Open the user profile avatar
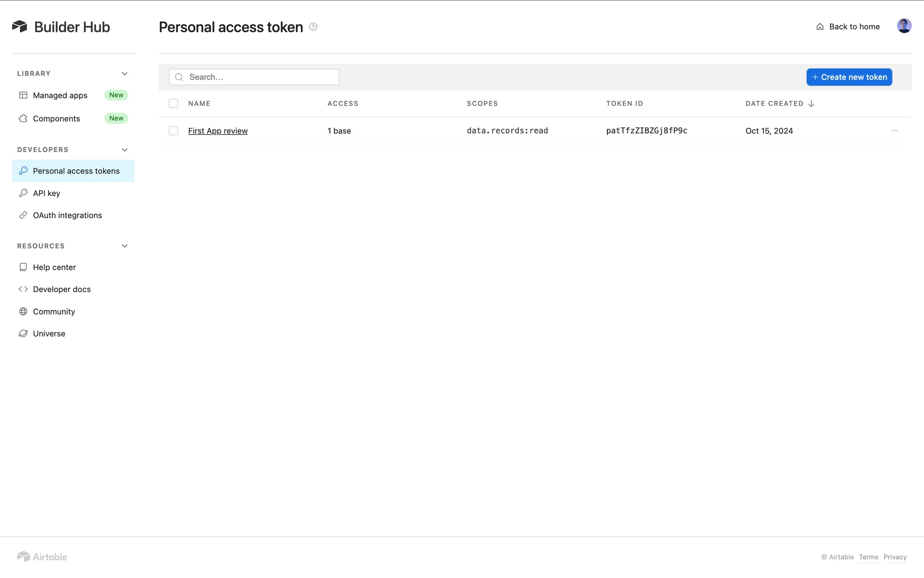The image size is (924, 578). pyautogui.click(x=904, y=26)
